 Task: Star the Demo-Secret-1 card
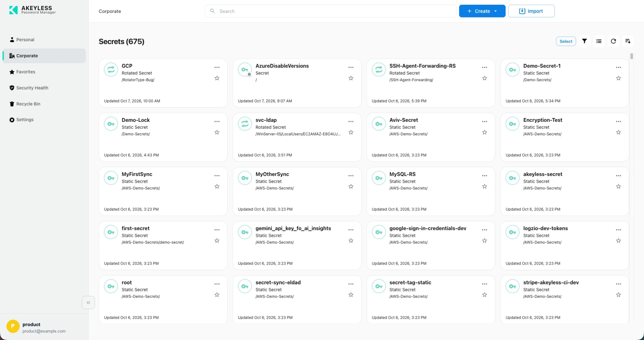tap(619, 78)
